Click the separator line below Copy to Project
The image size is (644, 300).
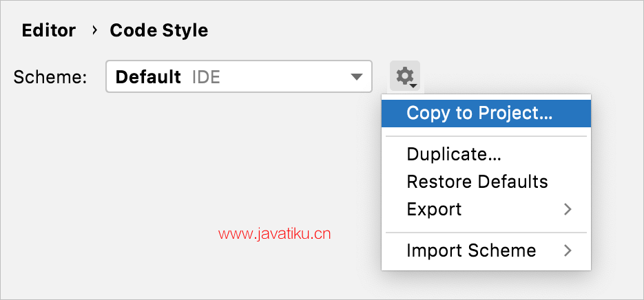[x=486, y=136]
